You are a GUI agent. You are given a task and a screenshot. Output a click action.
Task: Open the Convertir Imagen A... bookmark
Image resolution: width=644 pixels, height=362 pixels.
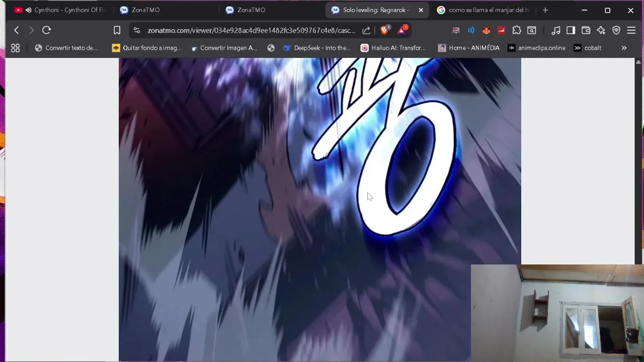[224, 48]
